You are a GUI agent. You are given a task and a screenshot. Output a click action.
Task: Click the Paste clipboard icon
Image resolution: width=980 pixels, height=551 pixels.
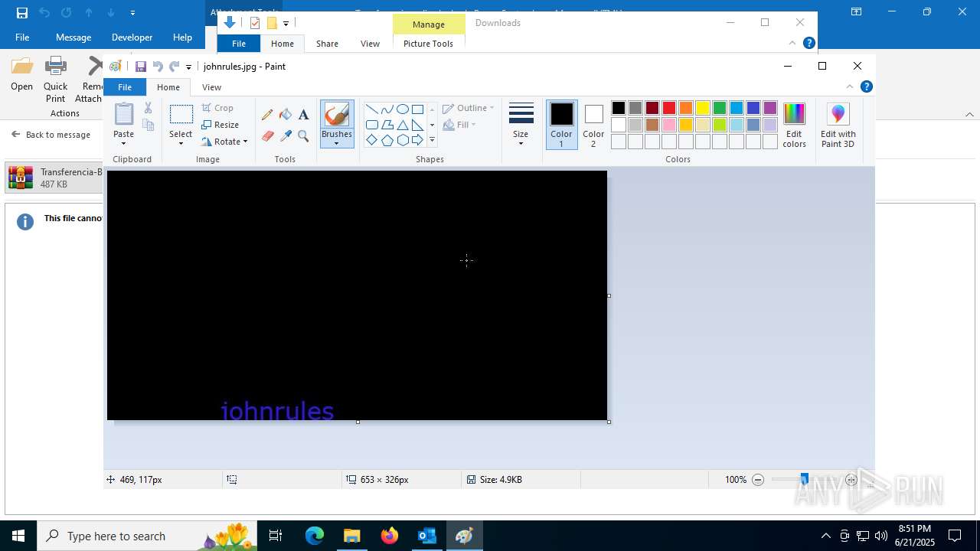123,115
